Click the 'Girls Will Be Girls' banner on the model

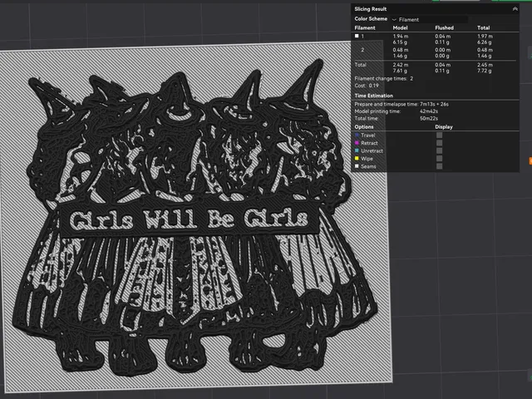[x=189, y=219]
